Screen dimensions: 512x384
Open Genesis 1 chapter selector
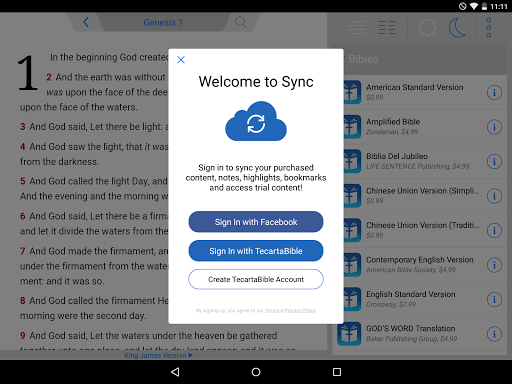163,22
